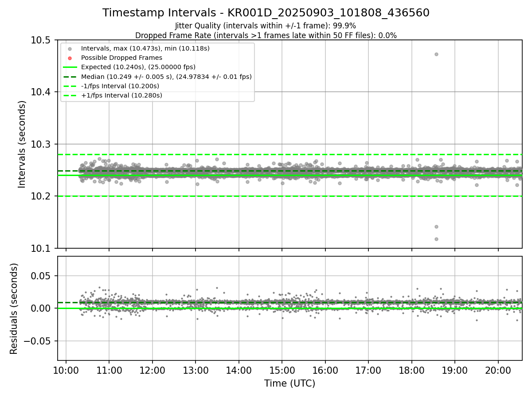The width and height of the screenshot is (532, 399).
Task: Click legend entry 'Median (10.249 +/- 0.005 s)'
Action: pyautogui.click(x=166, y=77)
